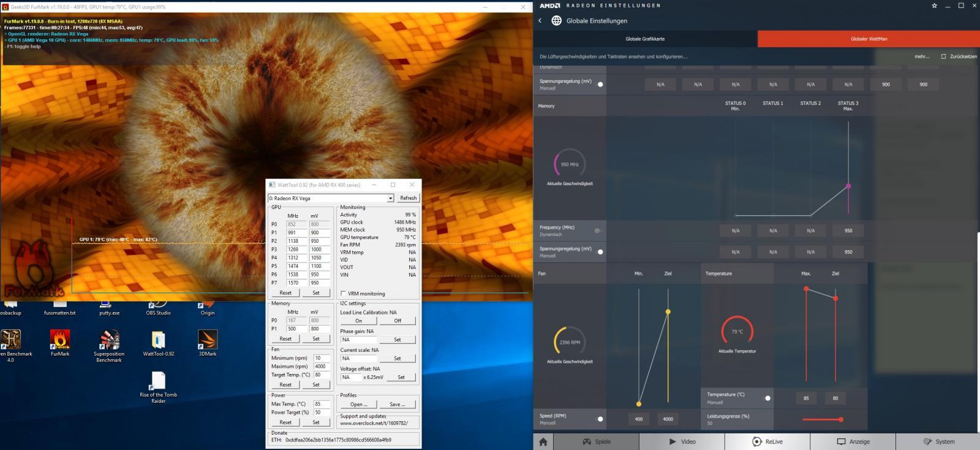Select WattTool-0.92 desktop folder icon
This screenshot has height=450, width=980.
[x=159, y=343]
